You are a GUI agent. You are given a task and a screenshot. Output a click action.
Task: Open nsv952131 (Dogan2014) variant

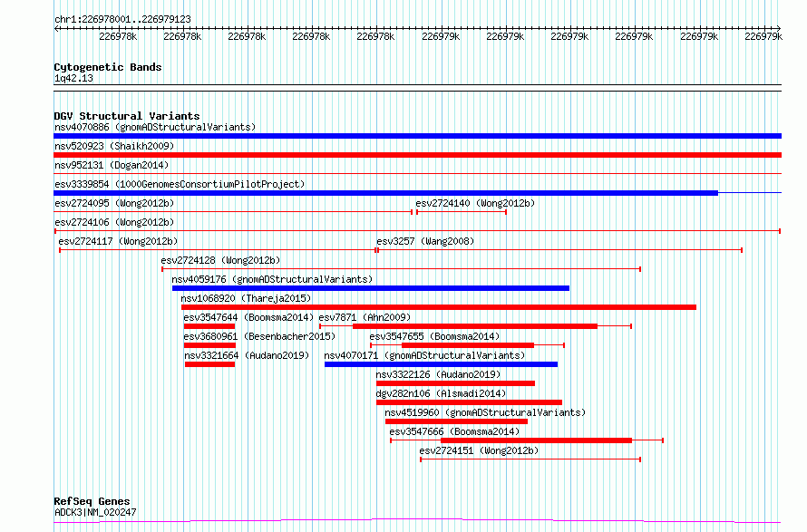(x=112, y=165)
